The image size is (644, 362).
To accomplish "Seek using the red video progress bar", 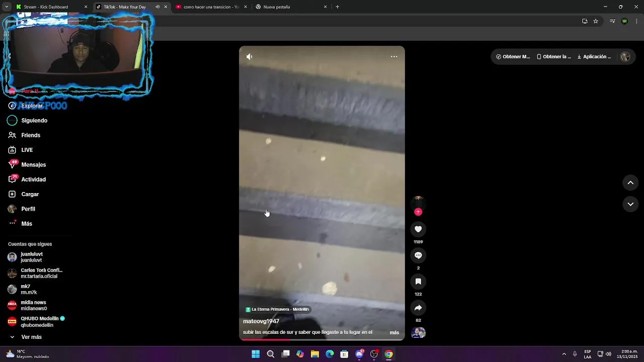I will click(322, 339).
